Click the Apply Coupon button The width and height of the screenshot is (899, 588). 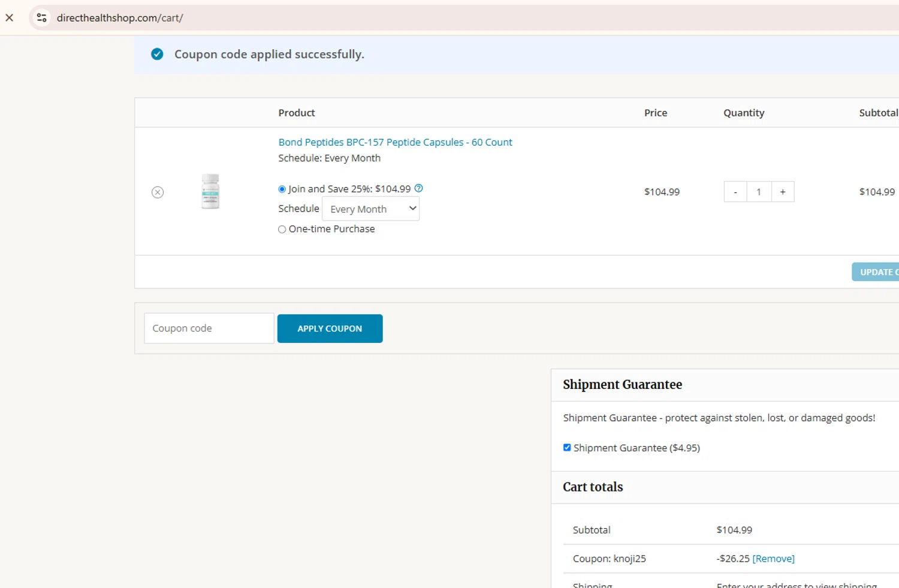pyautogui.click(x=330, y=328)
